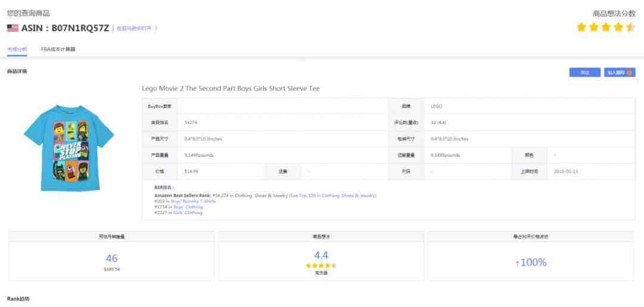Switch to the FBA cost calculator tab
Image resolution: width=644 pixels, height=307 pixels.
pos(58,49)
